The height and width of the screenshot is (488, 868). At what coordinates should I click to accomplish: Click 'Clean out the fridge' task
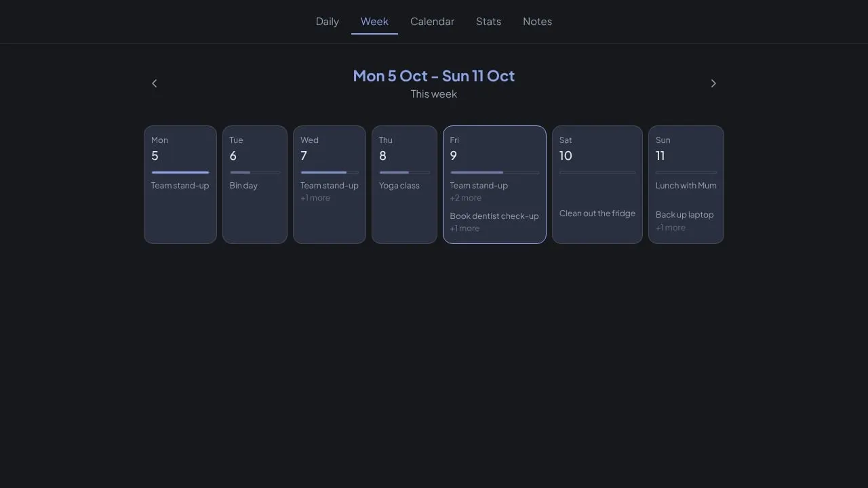pos(597,213)
